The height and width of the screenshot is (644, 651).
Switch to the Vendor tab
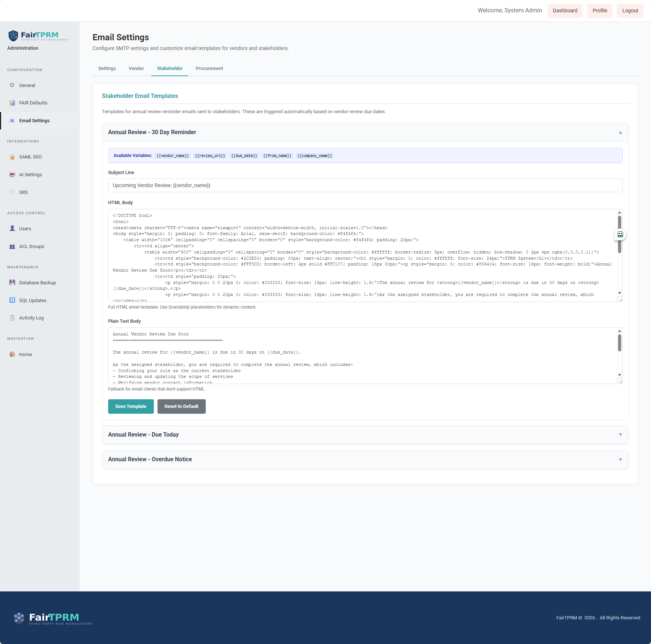pyautogui.click(x=136, y=69)
